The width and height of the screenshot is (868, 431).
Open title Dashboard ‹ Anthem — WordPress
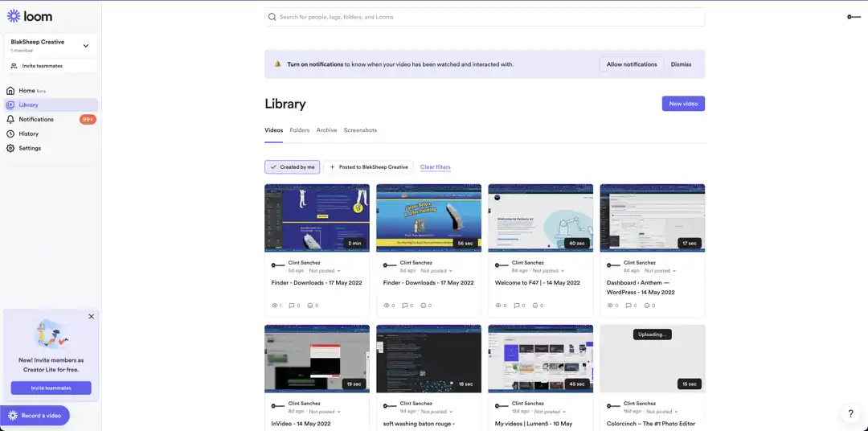[641, 287]
